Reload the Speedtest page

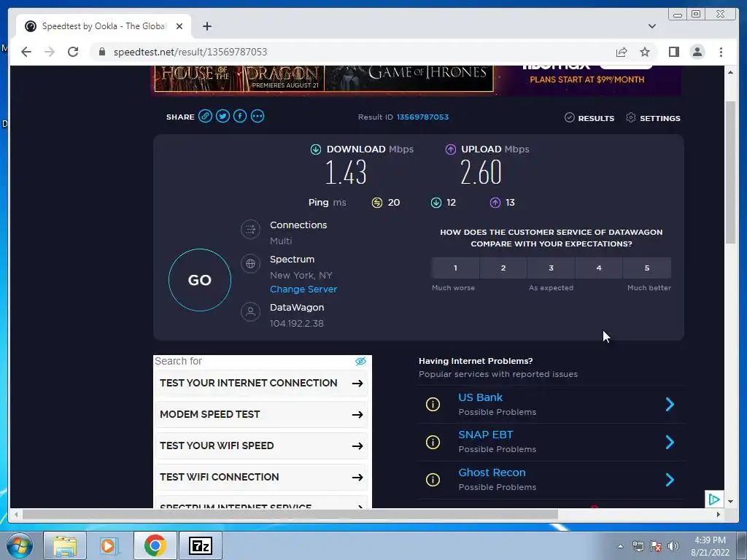73,52
